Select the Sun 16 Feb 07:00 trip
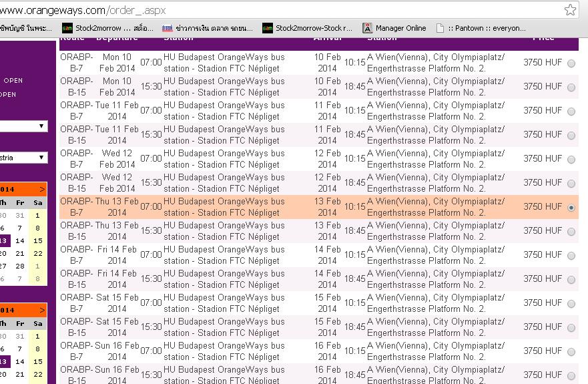 point(571,352)
